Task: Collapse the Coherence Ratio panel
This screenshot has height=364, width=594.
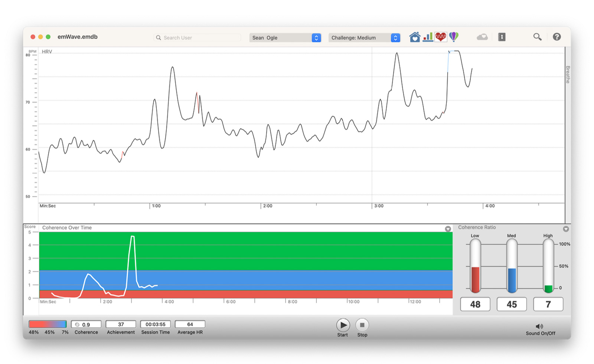Action: (x=566, y=229)
